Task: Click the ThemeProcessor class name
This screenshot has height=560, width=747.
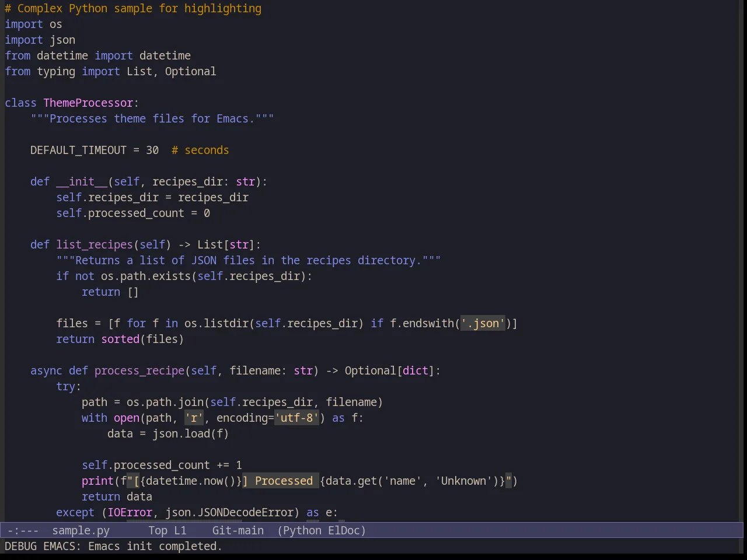Action: [88, 103]
